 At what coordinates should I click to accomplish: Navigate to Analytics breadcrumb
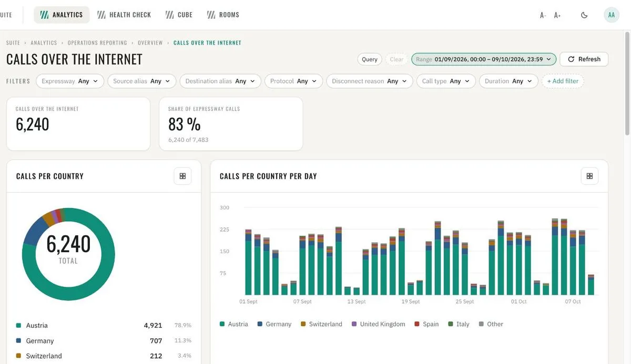(44, 43)
